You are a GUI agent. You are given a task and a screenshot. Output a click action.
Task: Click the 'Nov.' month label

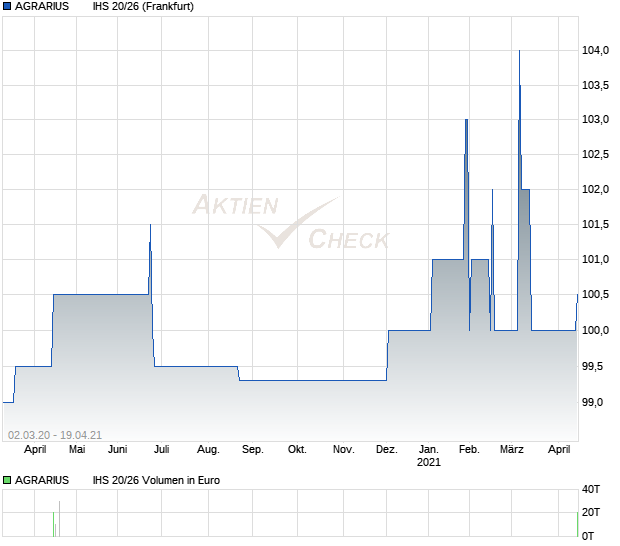coord(343,449)
